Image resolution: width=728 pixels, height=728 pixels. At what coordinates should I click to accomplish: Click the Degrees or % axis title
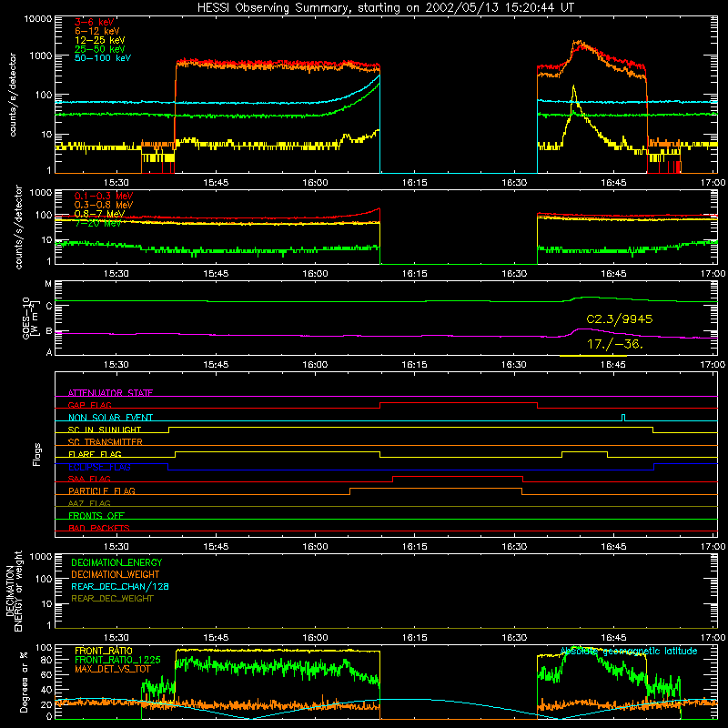click(x=25, y=682)
